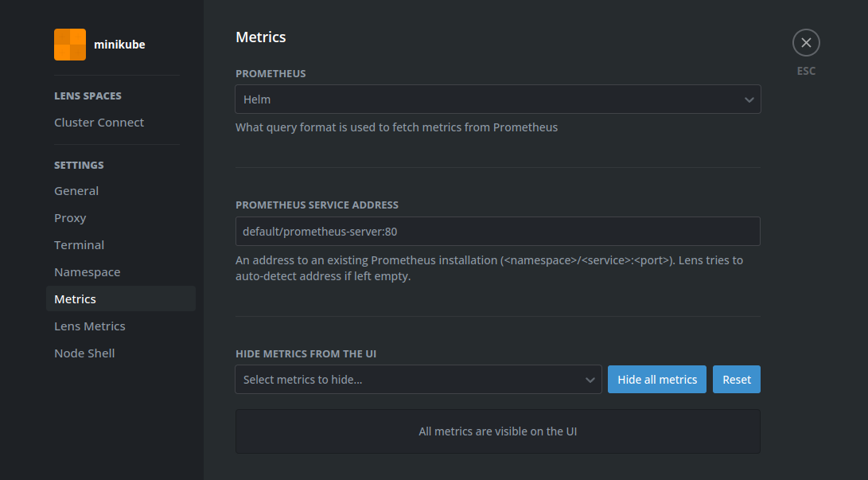868x480 pixels.
Task: Open the Lens Metrics settings page
Action: 89,326
